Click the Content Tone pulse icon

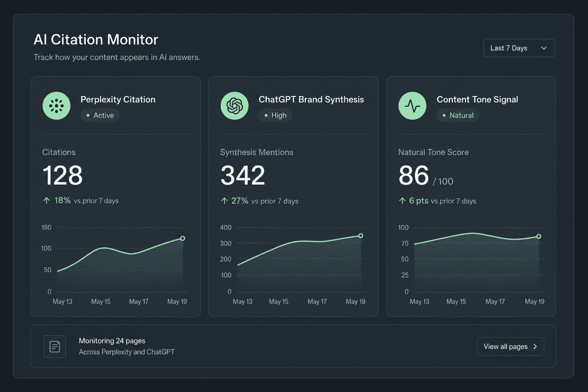(x=413, y=105)
